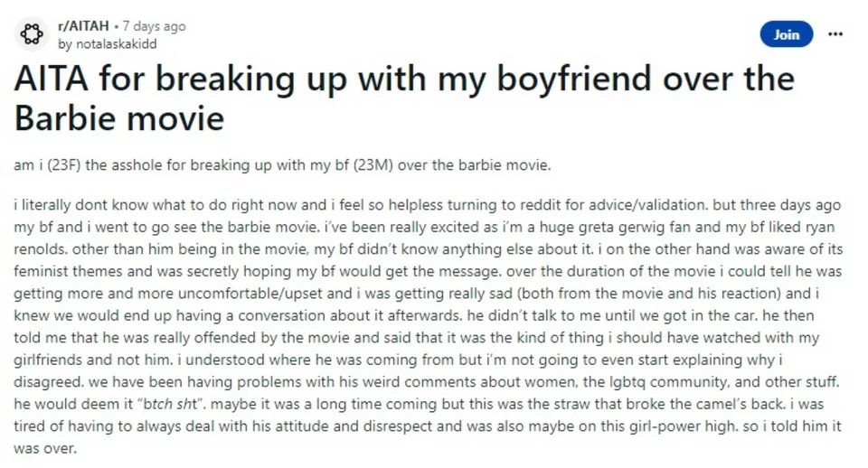Image resolution: width=868 pixels, height=468 pixels.
Task: Click 'Barbie movie' in the headline
Action: click(119, 117)
